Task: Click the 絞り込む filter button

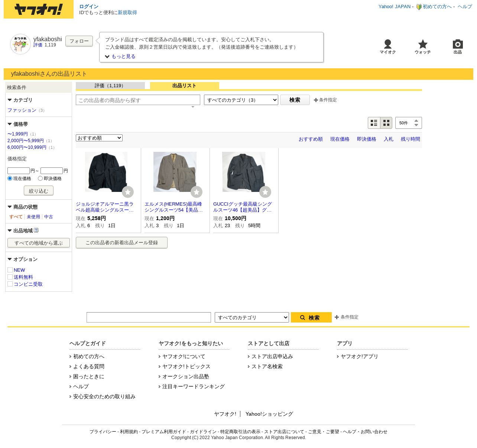Action: (39, 191)
